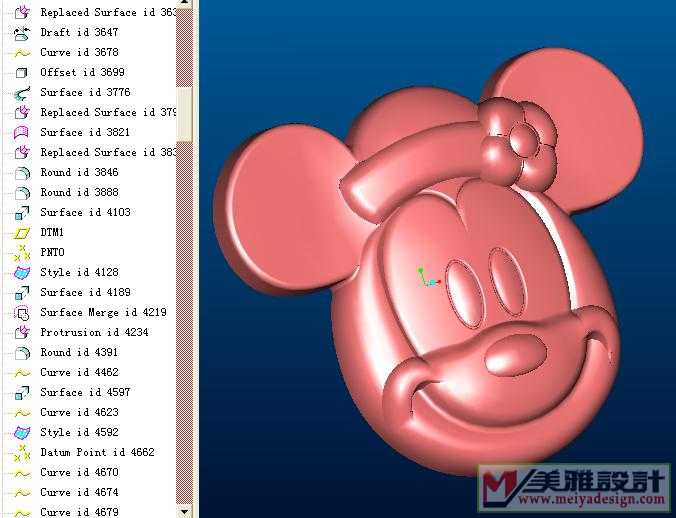
Task: Click the DTM1 datum plane icon
Action: [x=22, y=233]
